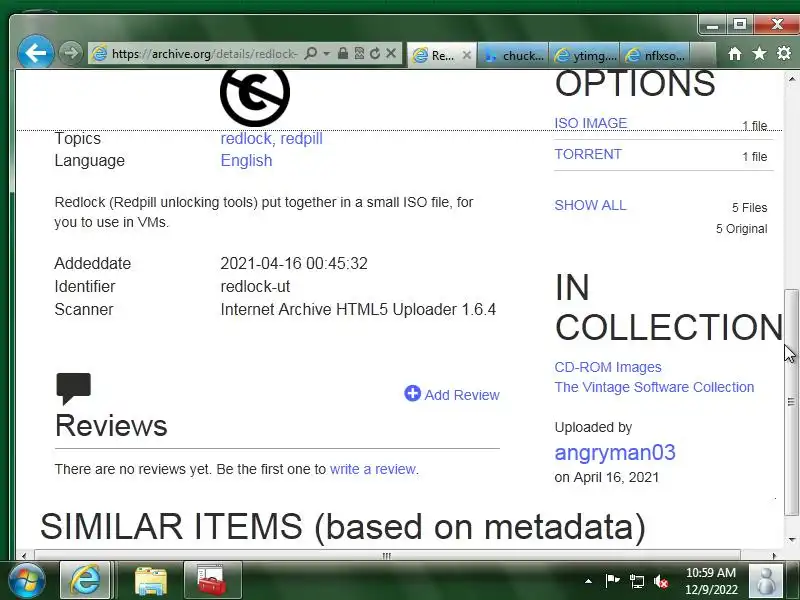Image resolution: width=800 pixels, height=600 pixels.
Task: Download the ISO IMAGE option
Action: tap(591, 123)
